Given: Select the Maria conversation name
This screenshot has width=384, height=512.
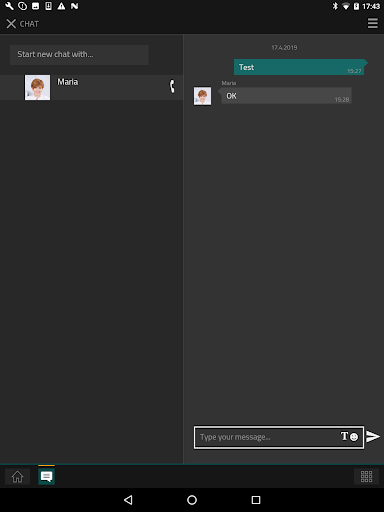Looking at the screenshot, I should tap(68, 82).
